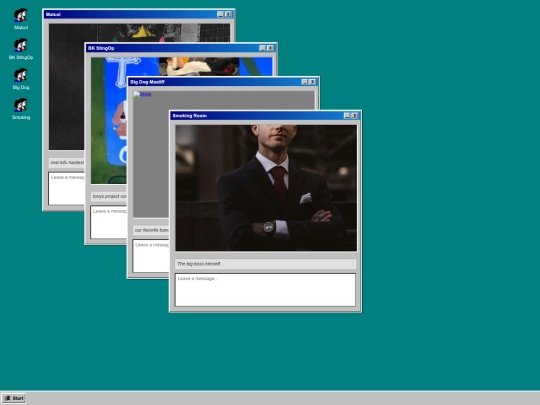
Task: Open the BK StingOp desktop icon
Action: [x=21, y=49]
